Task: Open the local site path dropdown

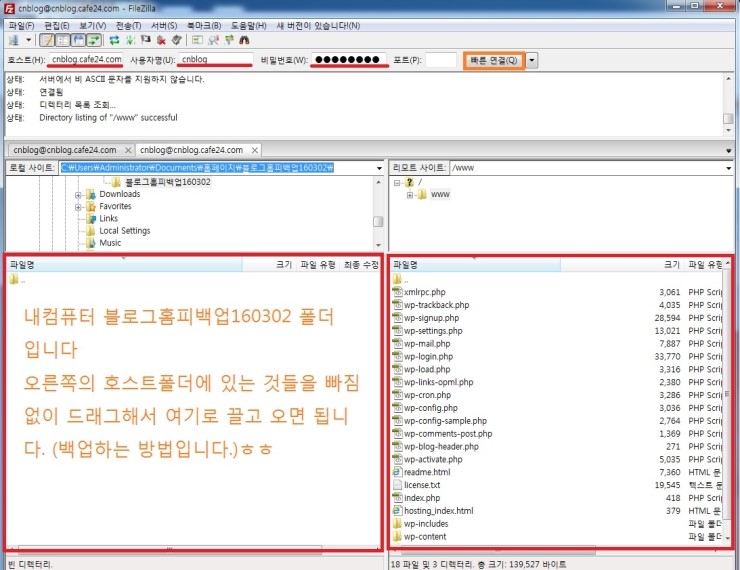Action: pyautogui.click(x=379, y=168)
